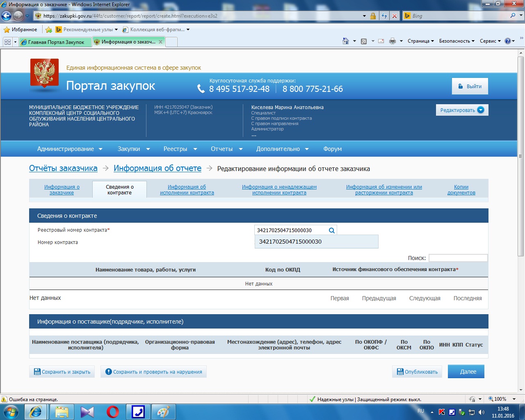Image resolution: width=525 pixels, height=420 pixels.
Task: Switch to Информация об исполнении контракта tab
Action: pyautogui.click(x=187, y=190)
